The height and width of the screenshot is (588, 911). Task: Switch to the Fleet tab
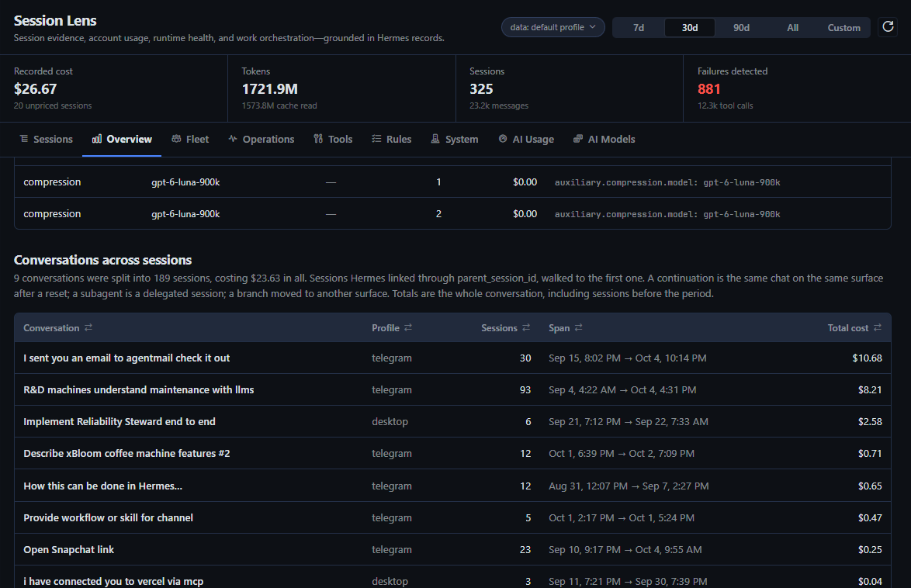coord(190,140)
